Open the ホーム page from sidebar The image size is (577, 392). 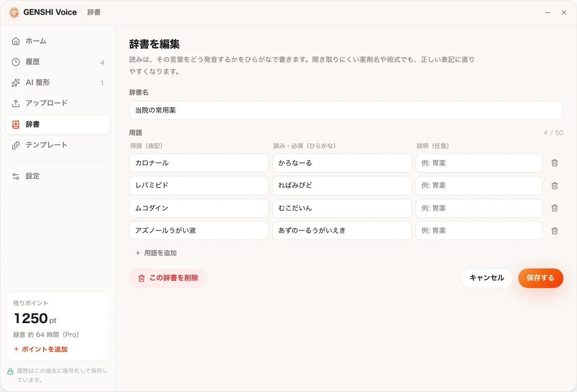(58, 41)
